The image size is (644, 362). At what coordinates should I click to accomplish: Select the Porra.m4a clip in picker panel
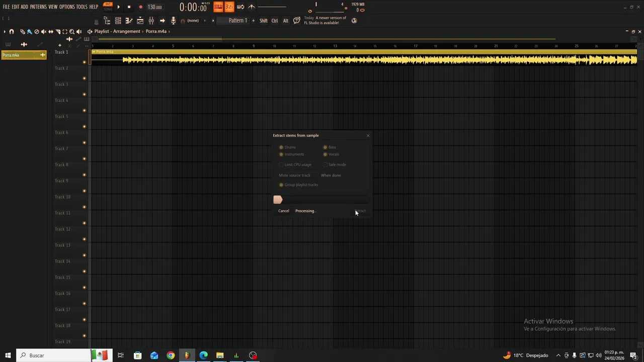pyautogui.click(x=24, y=55)
